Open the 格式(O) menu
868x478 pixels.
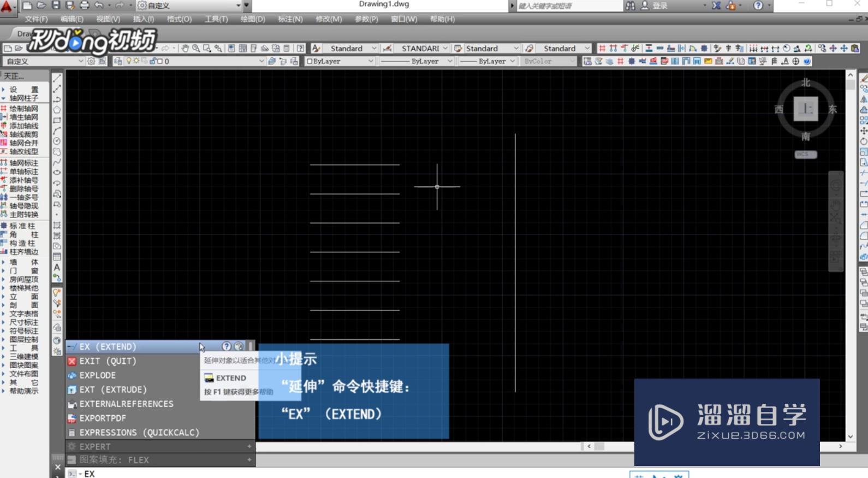179,19
